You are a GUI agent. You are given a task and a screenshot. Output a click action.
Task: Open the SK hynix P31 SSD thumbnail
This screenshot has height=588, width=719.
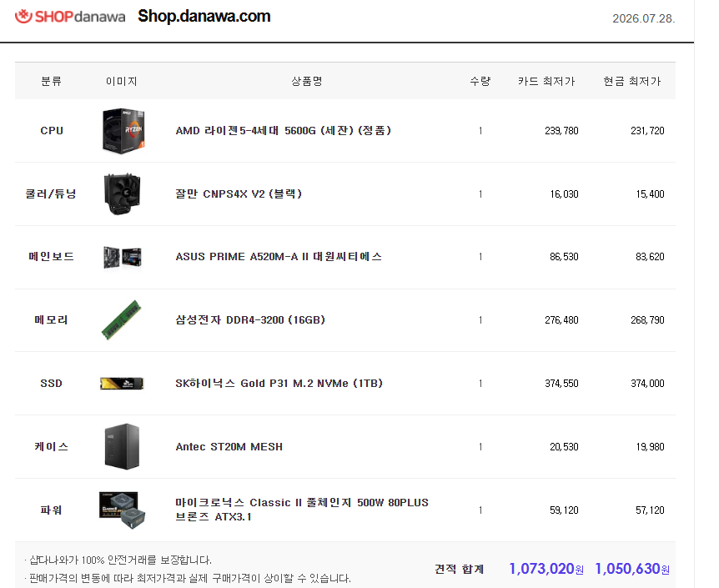122,384
